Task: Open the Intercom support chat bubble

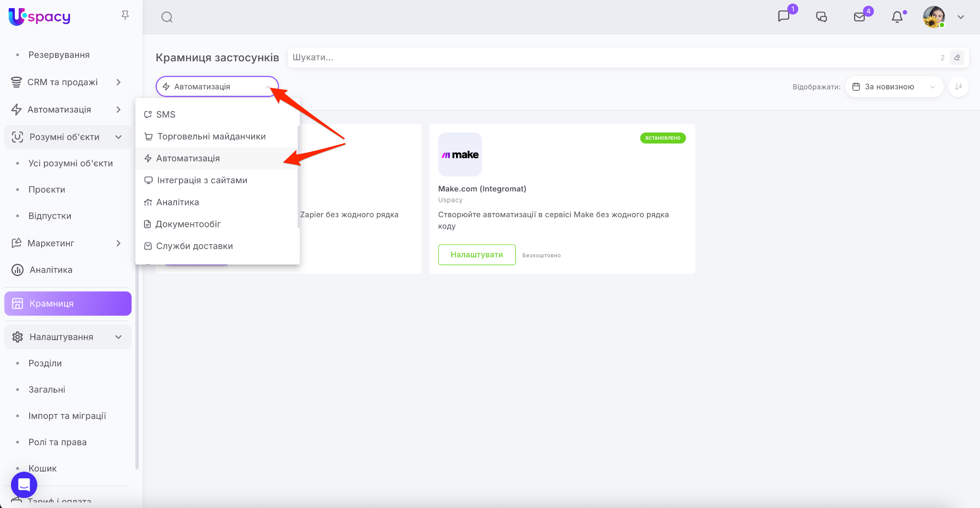Action: coord(24,485)
